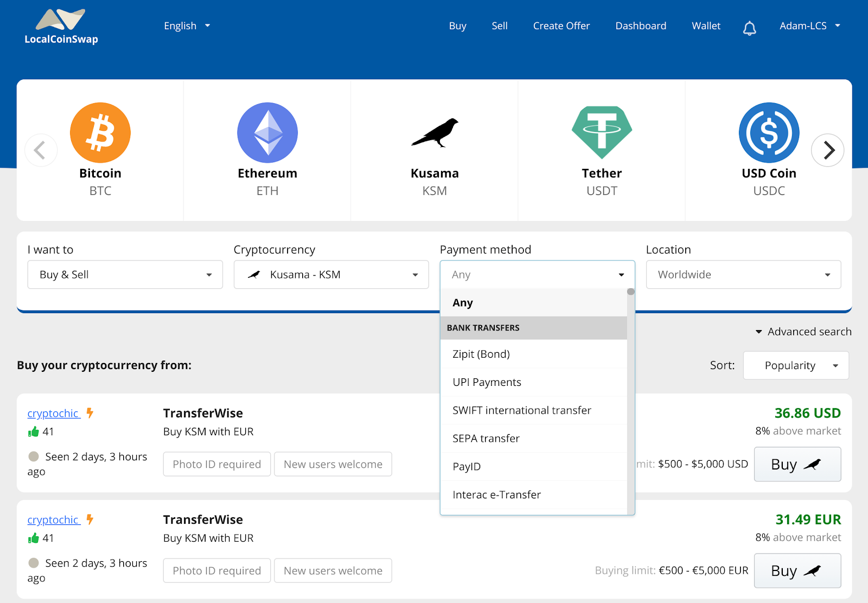Click thumbs-up icon in 31.49 EUR offer

click(34, 538)
